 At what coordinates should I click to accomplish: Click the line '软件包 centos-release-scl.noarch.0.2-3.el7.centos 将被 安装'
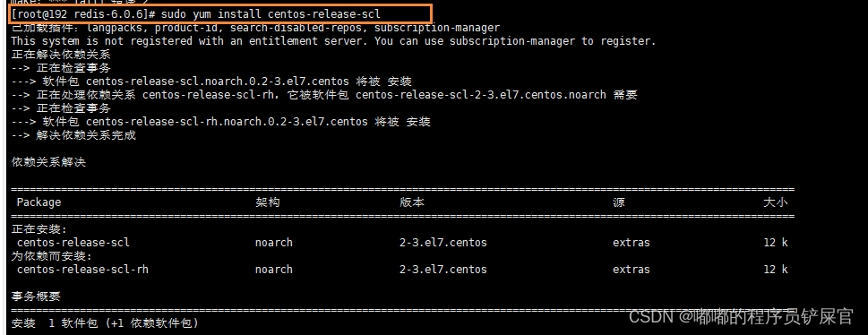pos(211,82)
